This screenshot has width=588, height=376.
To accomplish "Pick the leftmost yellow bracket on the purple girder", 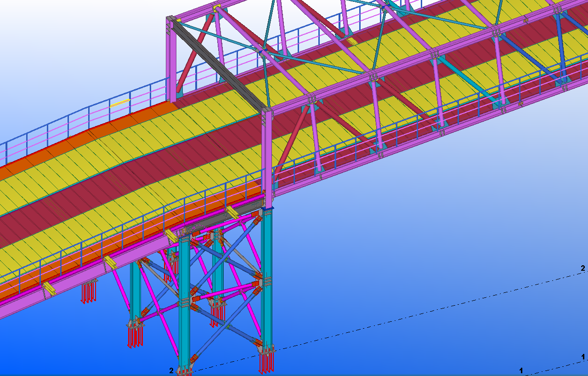I will (x=48, y=288).
